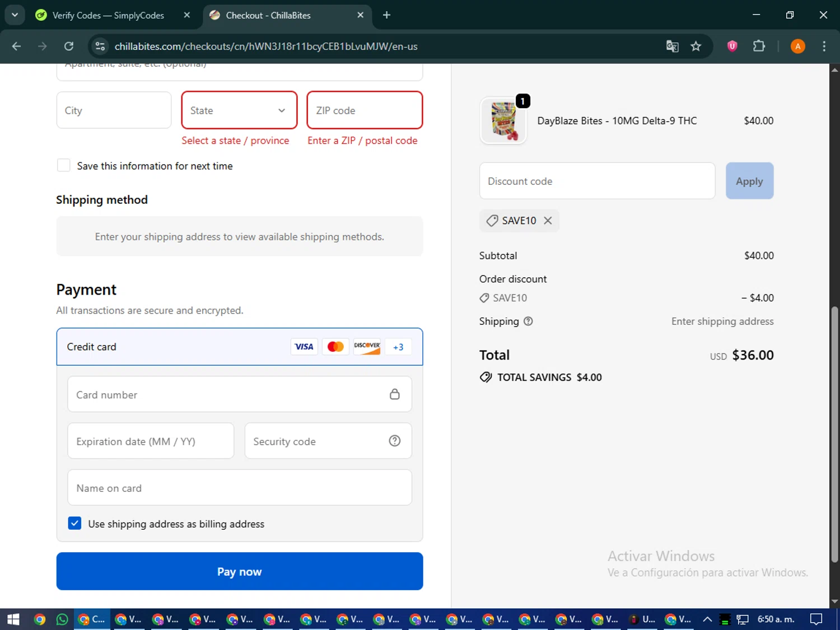Viewport: 840px width, 630px height.
Task: Click the Mastercard logo
Action: pos(335,347)
